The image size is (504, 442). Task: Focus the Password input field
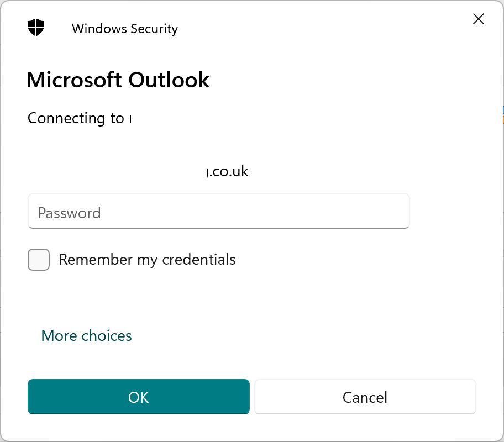coord(218,213)
